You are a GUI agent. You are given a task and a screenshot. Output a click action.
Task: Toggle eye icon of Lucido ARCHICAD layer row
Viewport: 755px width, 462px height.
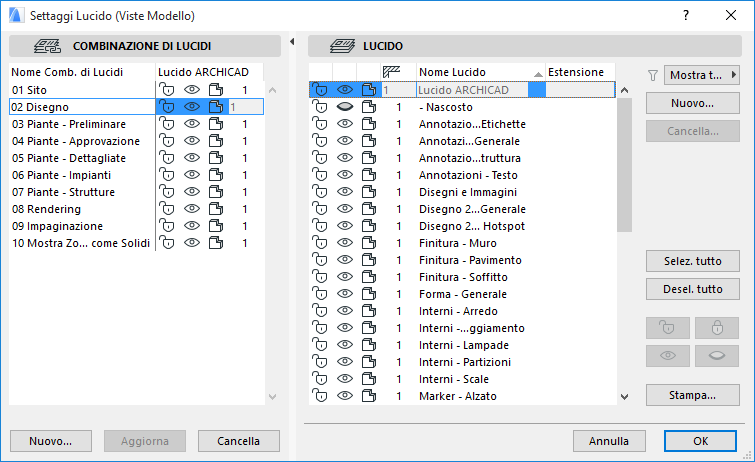(345, 90)
